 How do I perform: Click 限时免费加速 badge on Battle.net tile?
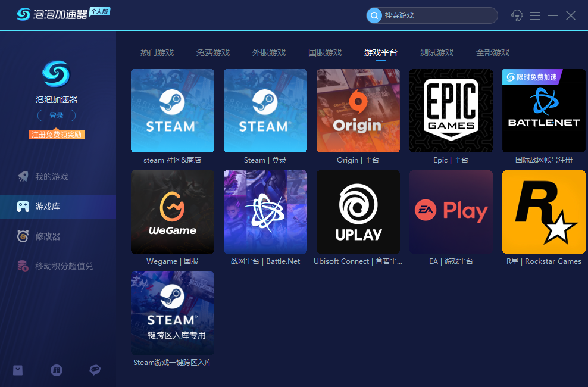tap(531, 77)
